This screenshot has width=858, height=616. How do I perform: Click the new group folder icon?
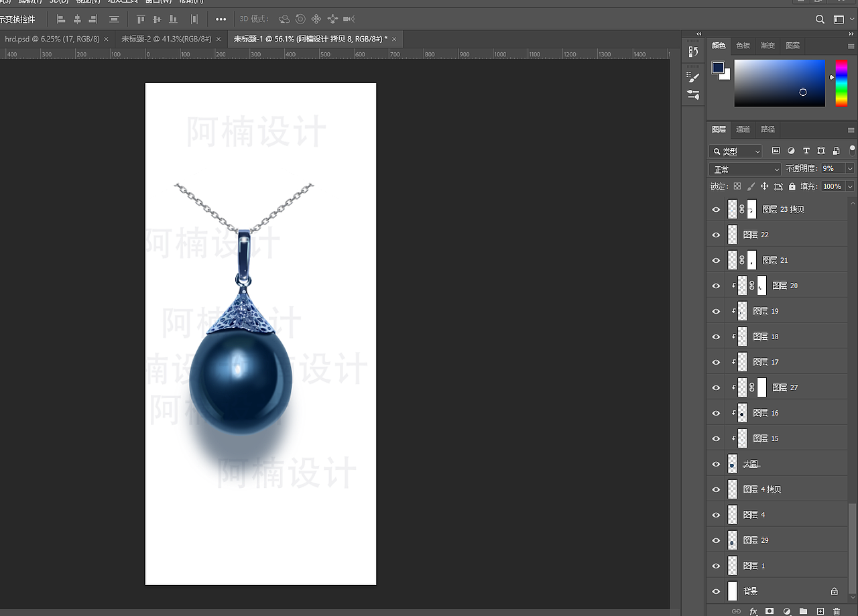point(803,611)
